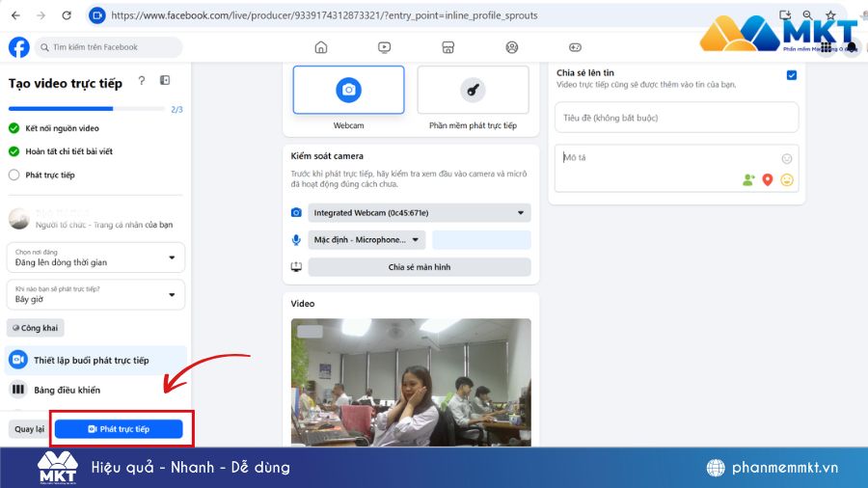The height and width of the screenshot is (488, 868).
Task: Expand the Chọn nơi đăng dropdown
Action: coord(95,258)
